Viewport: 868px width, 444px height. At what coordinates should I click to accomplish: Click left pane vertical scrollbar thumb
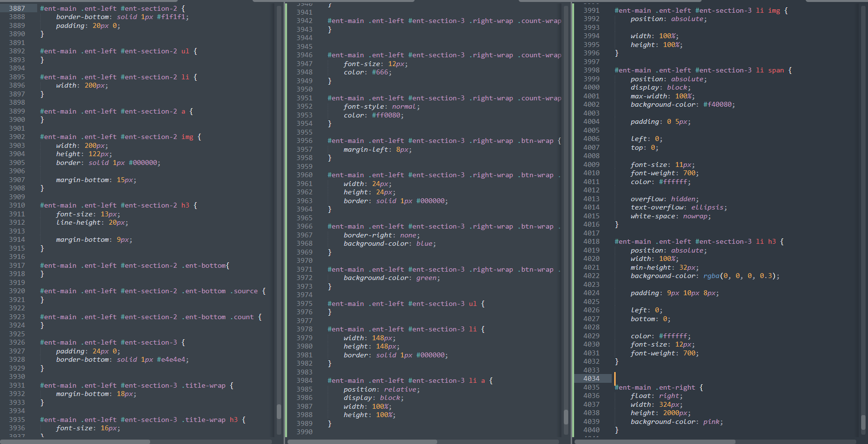click(279, 412)
